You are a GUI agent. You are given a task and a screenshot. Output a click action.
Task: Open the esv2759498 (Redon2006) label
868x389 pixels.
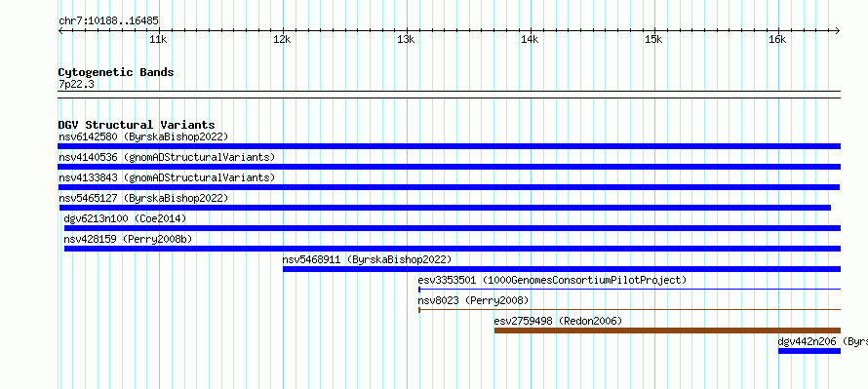558,321
